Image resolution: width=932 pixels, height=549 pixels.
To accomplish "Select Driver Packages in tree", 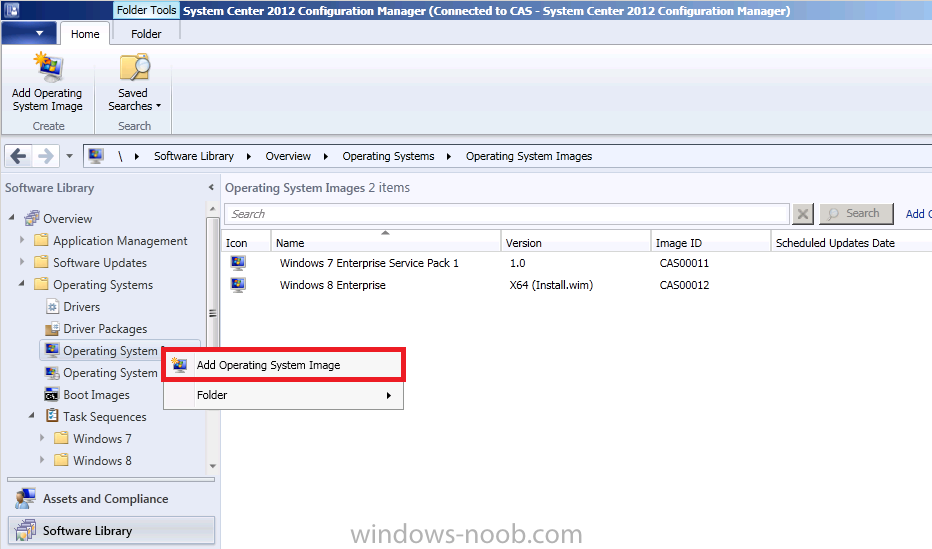I will (x=105, y=329).
